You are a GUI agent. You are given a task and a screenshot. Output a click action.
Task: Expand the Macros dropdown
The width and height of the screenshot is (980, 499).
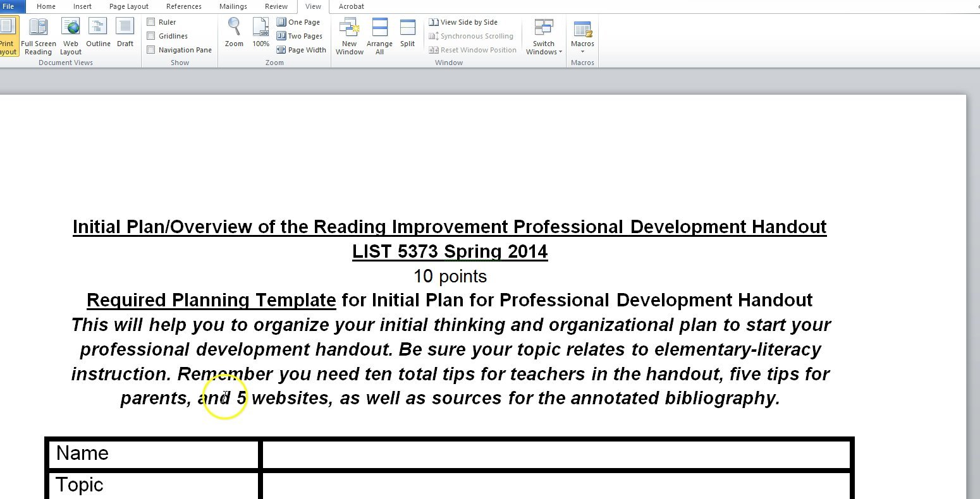pos(582,36)
